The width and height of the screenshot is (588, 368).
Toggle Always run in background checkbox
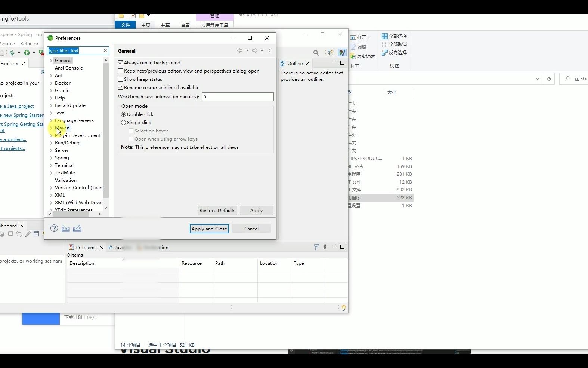coord(120,62)
